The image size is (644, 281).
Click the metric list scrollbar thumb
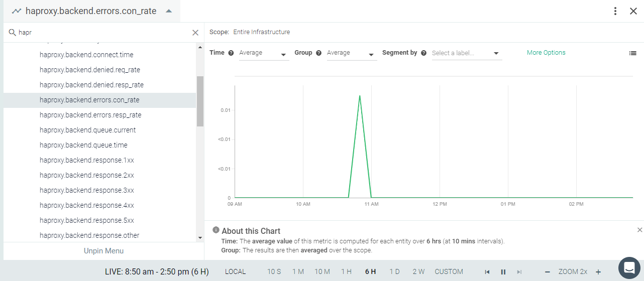click(x=200, y=101)
